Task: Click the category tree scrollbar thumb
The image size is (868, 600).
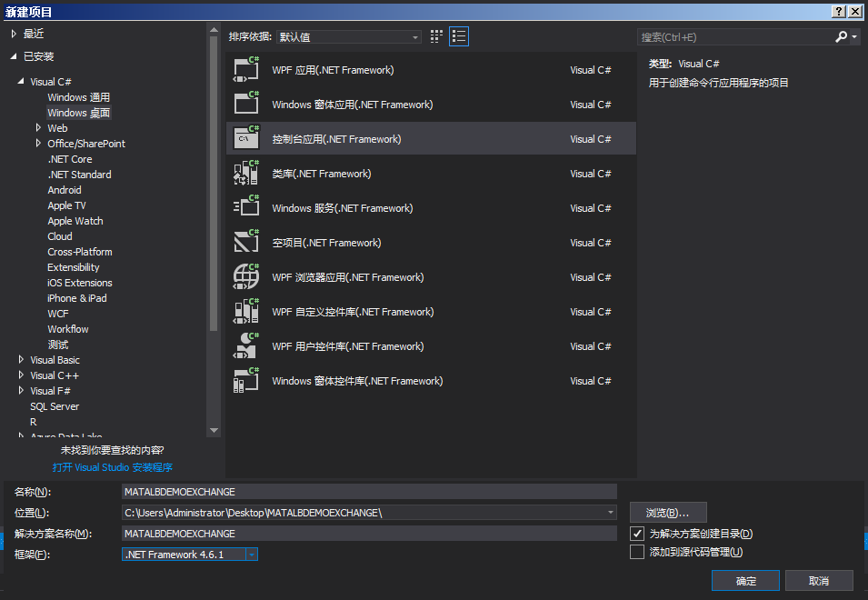Action: point(214,183)
